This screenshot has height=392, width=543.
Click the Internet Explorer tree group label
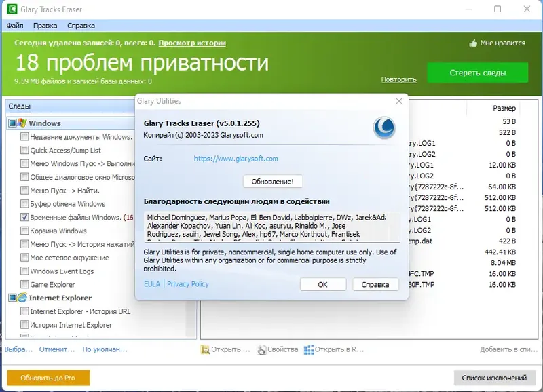(x=60, y=298)
